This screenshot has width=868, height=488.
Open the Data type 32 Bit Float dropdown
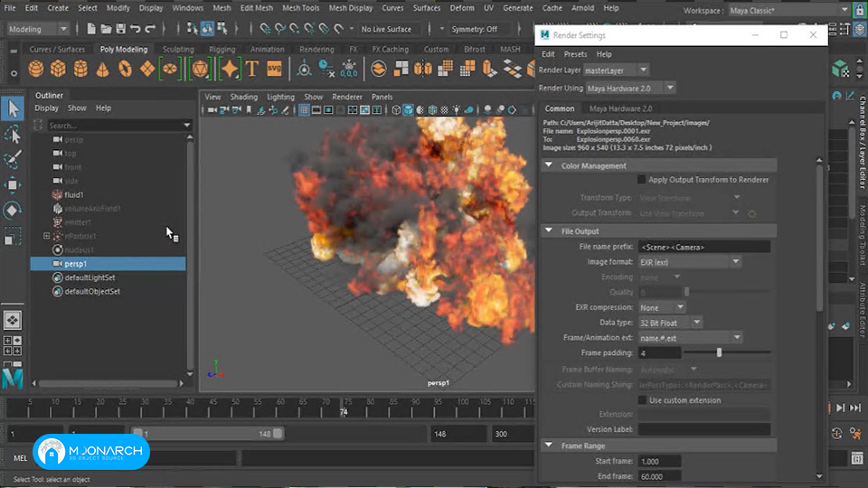pyautogui.click(x=670, y=323)
